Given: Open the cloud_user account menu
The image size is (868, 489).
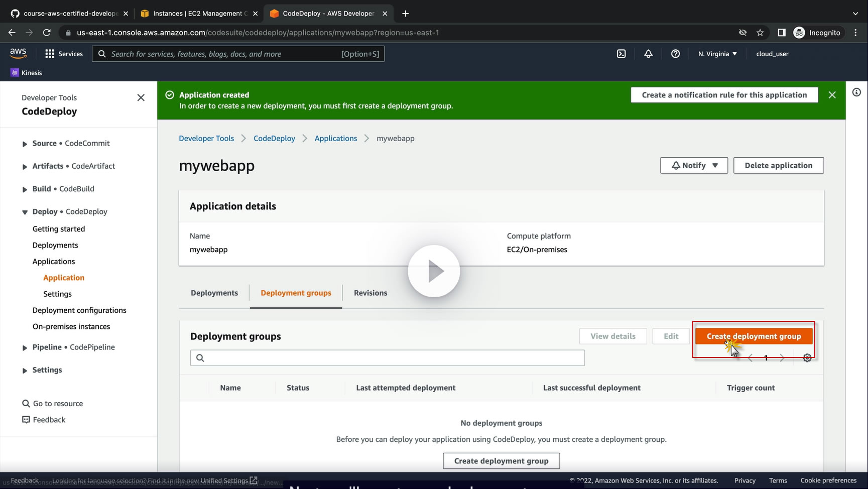Looking at the screenshot, I should click(x=772, y=54).
